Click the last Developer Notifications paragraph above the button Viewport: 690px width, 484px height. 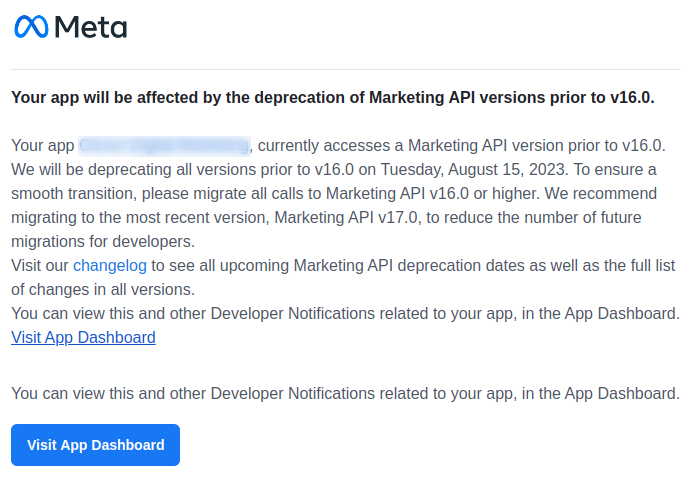pos(345,393)
